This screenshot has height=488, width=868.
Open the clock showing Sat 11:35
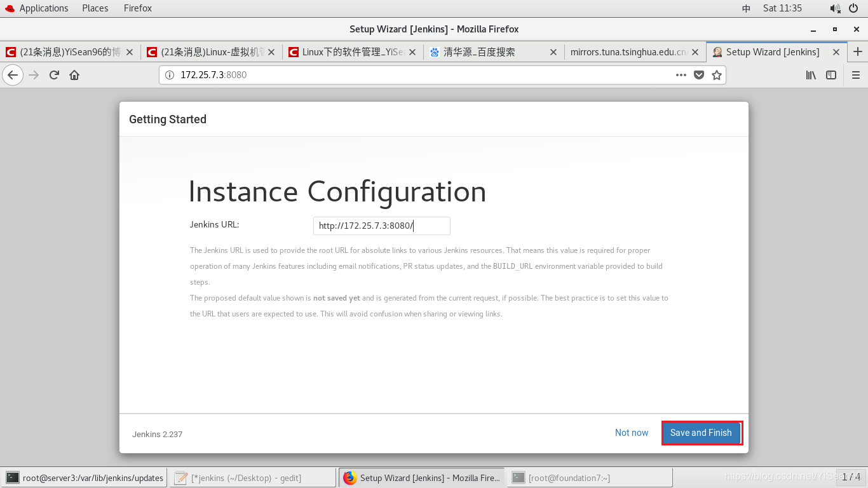coord(782,8)
